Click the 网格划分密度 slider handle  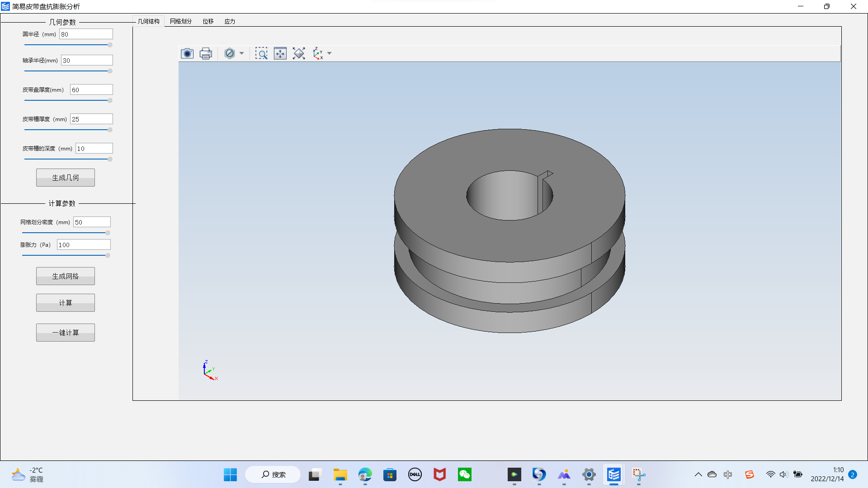pos(108,233)
